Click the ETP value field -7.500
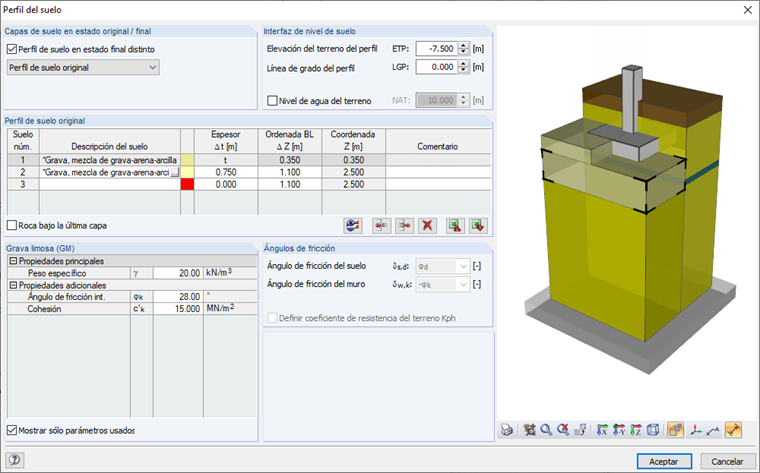The image size is (760, 473). (x=437, y=49)
